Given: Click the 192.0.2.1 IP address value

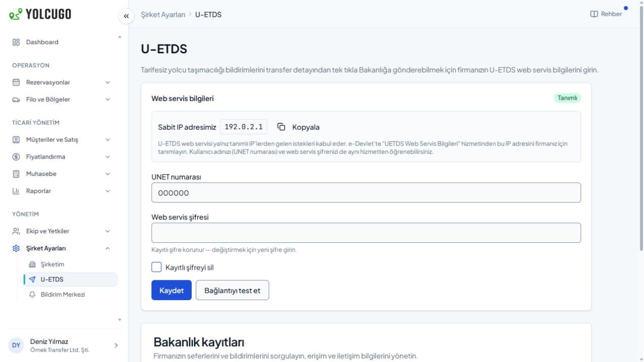Looking at the screenshot, I should (x=243, y=127).
